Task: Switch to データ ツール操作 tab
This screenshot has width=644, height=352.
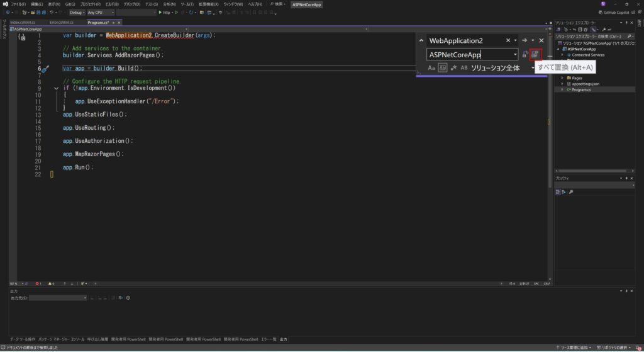Action: pyautogui.click(x=23, y=339)
